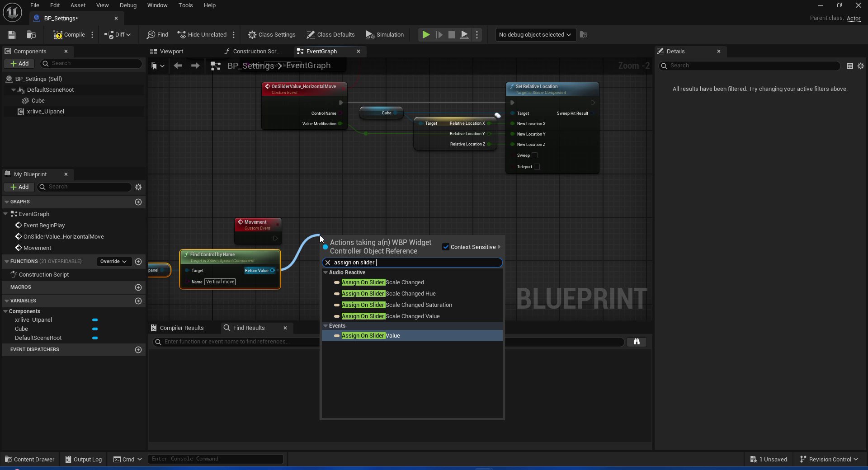868x470 pixels.
Task: Collapse the Components variable category
Action: click(5, 311)
